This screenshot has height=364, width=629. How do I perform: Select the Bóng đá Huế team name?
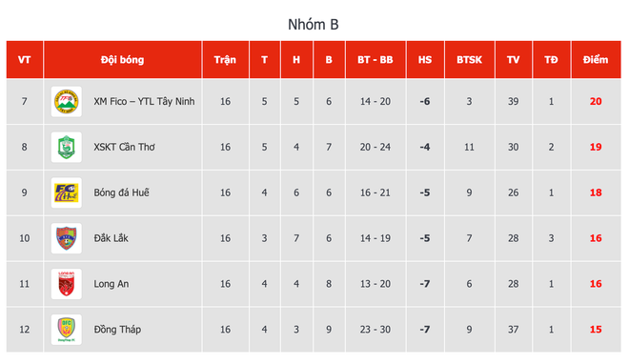(122, 192)
